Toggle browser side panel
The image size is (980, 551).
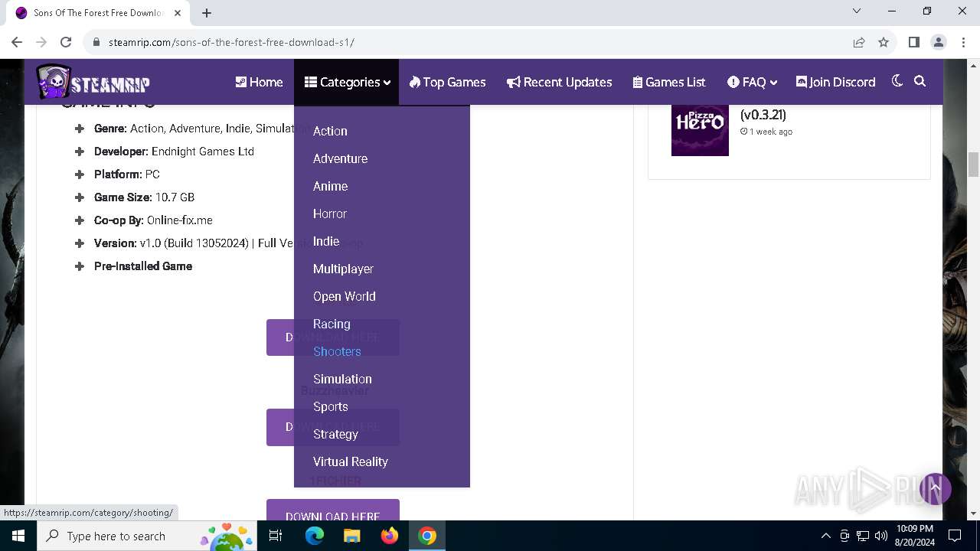pos(913,42)
